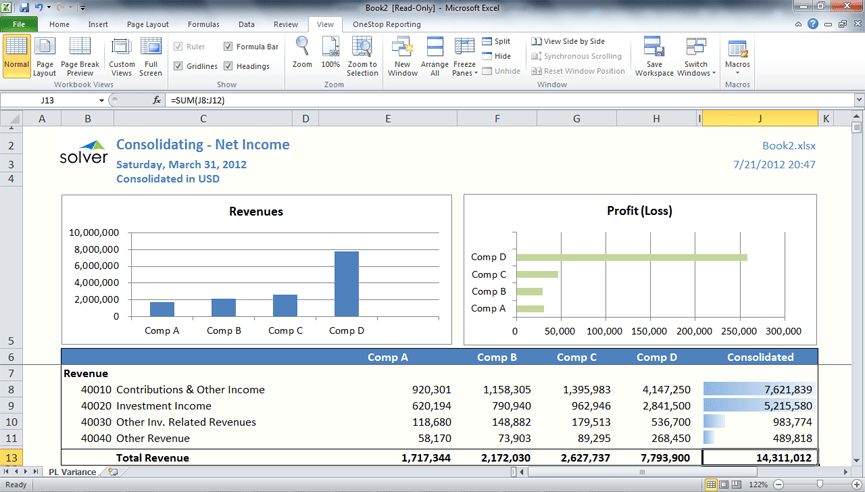Open the OneStop Reporting tab
This screenshot has width=865, height=492.
(387, 24)
